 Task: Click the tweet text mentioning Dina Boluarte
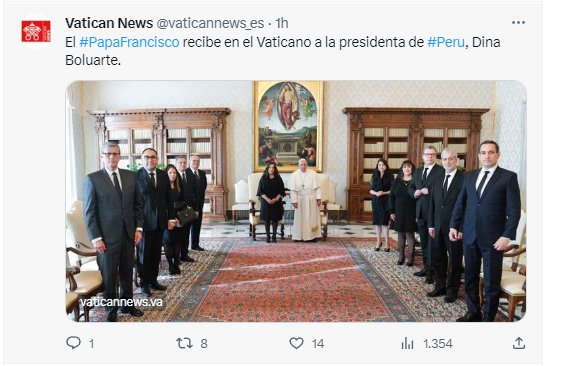[x=283, y=51]
